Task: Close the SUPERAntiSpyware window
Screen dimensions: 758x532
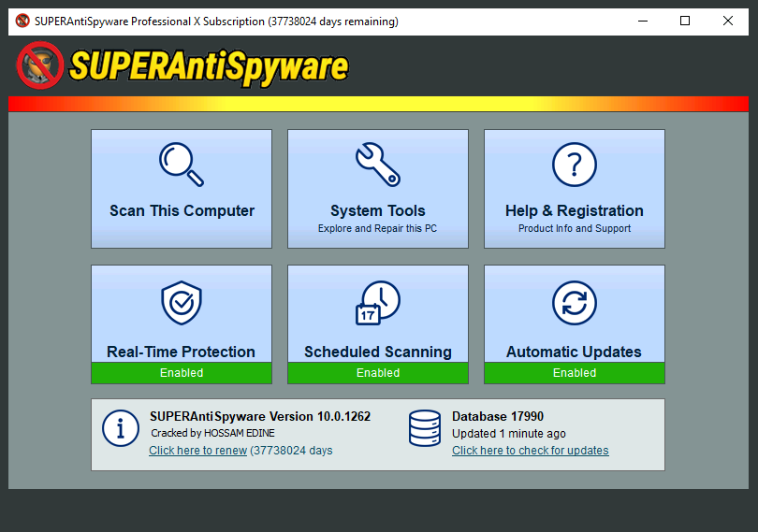Action: (727, 21)
